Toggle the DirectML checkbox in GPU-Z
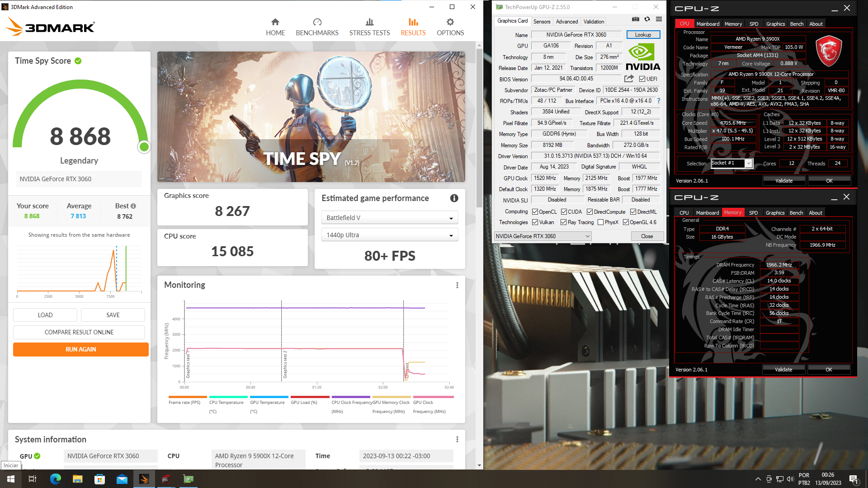 (x=633, y=211)
